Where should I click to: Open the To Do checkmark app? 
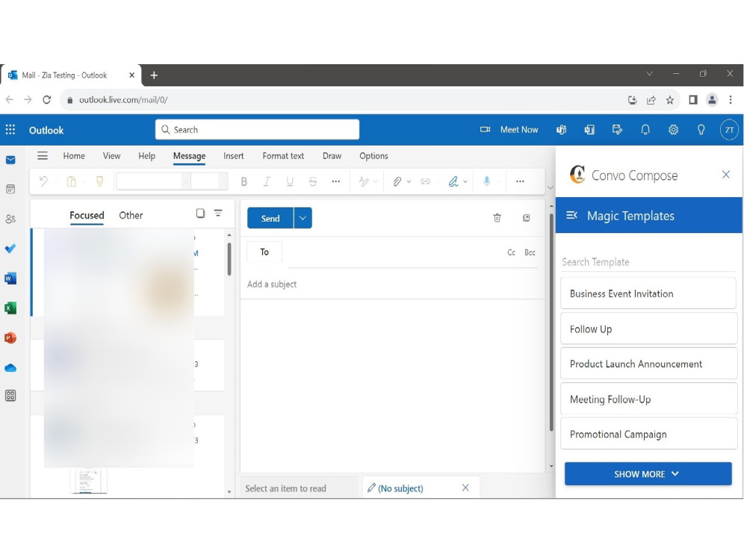point(10,249)
